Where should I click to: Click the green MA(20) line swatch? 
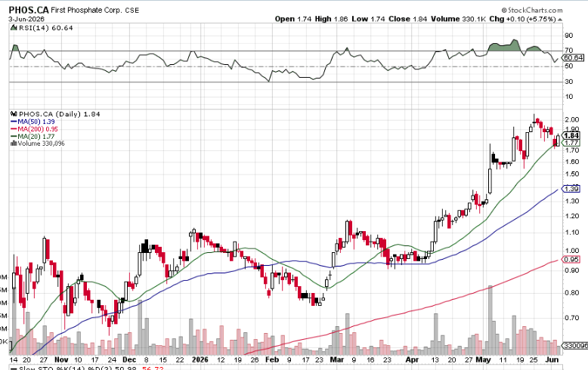14,137
